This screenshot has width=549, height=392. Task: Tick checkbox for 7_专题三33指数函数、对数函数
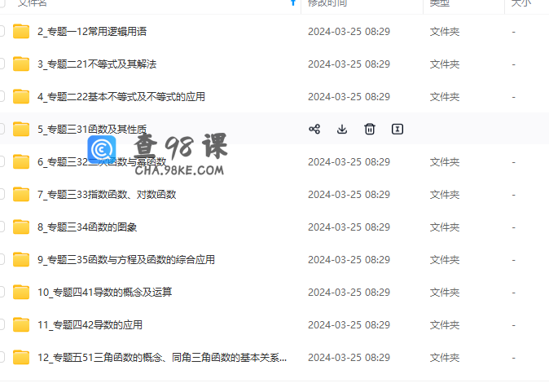[2, 194]
